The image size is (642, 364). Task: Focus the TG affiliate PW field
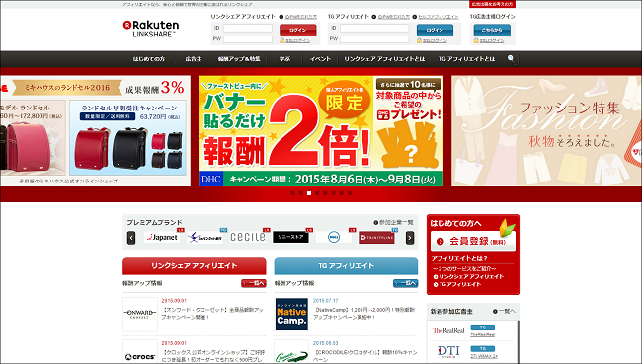coord(374,39)
